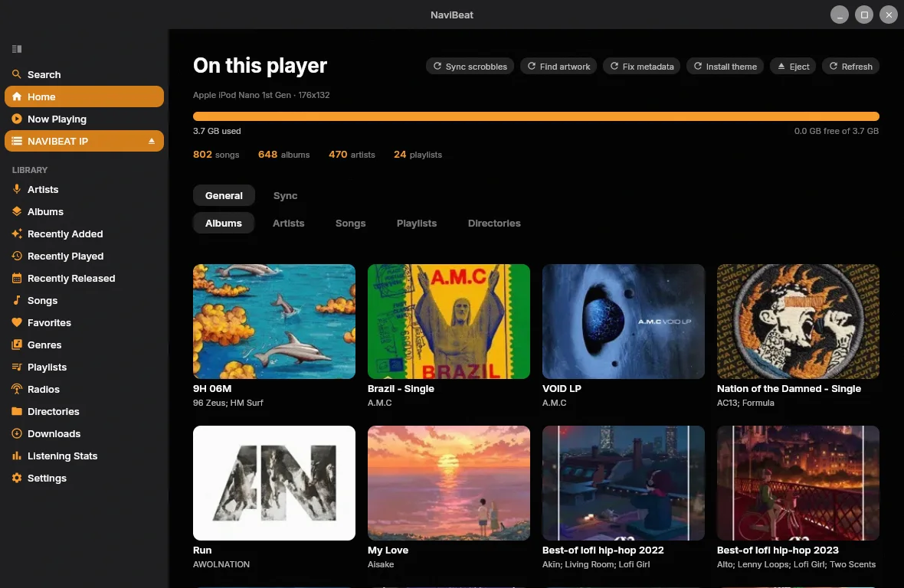This screenshot has width=904, height=588.
Task: Click the Listening Stats bar chart icon
Action: coord(17,456)
